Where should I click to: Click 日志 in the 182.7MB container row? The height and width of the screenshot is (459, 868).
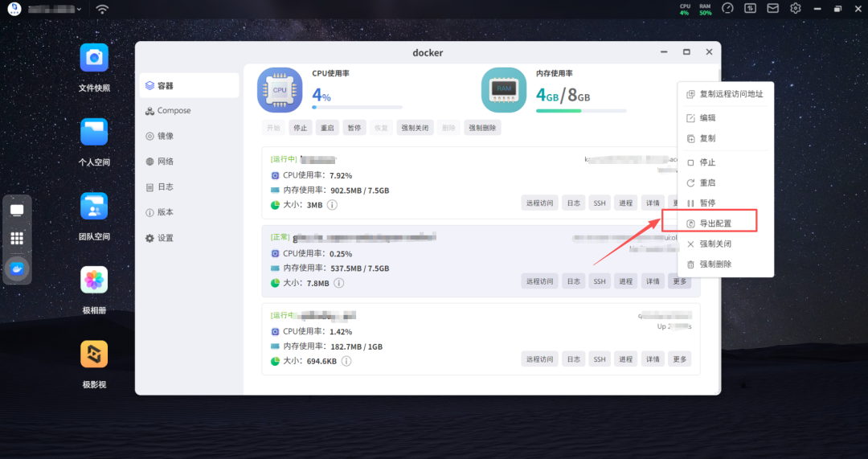(x=574, y=359)
